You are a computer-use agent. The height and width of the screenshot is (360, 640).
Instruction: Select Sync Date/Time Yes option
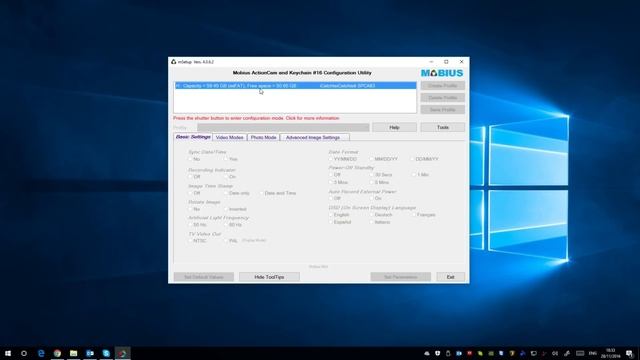(231, 159)
